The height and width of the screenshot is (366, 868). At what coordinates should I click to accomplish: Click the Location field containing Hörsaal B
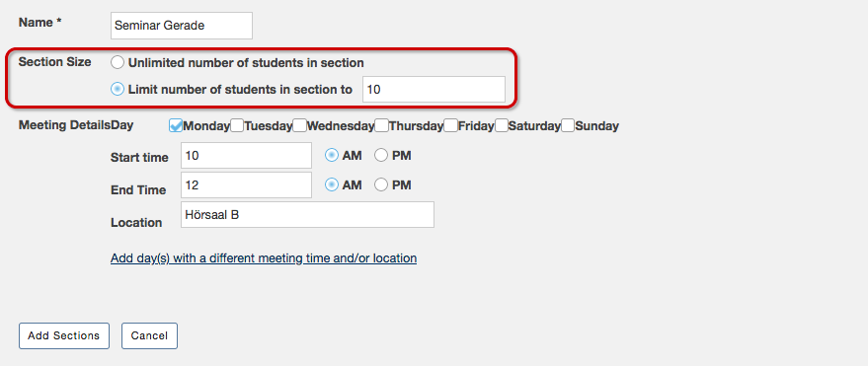(307, 214)
